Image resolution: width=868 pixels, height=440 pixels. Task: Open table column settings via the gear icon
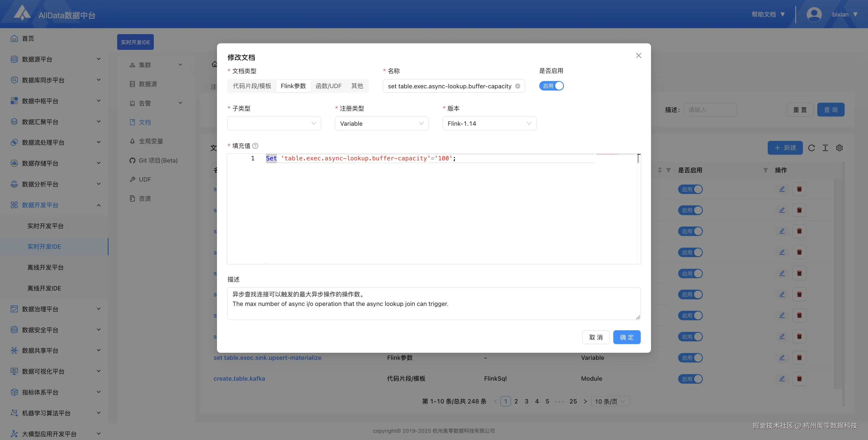click(x=839, y=148)
